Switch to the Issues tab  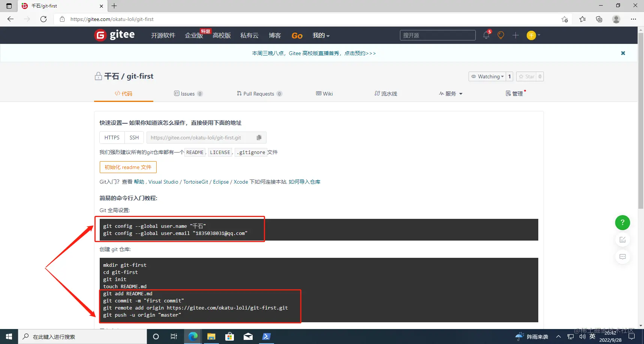188,93
